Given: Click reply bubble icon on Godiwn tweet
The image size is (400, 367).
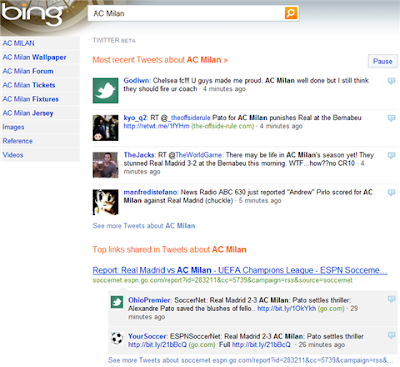Looking at the screenshot, I should point(391,81).
